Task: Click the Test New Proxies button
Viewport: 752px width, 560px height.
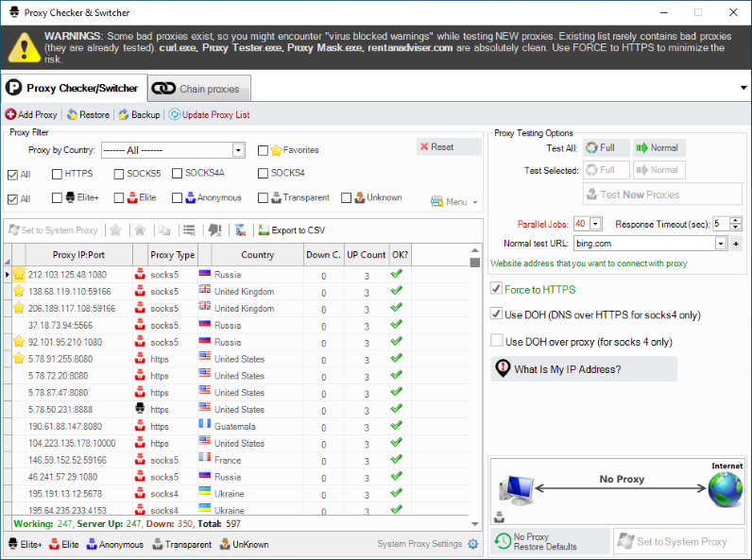Action: tap(662, 195)
